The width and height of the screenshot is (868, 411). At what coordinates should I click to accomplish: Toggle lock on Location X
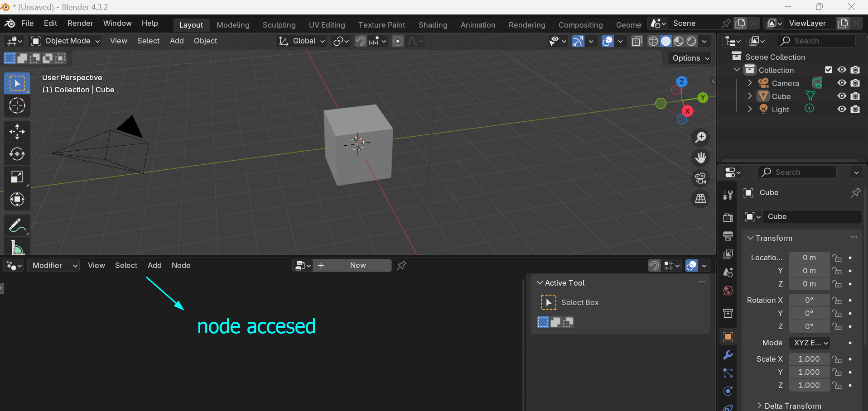point(837,258)
